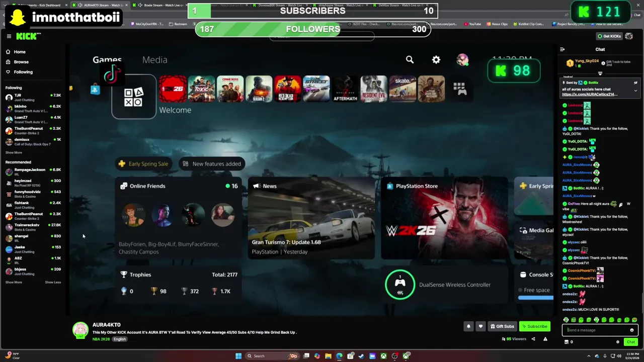Open chat settings gear
644x362 pixels.
pyautogui.click(x=618, y=342)
